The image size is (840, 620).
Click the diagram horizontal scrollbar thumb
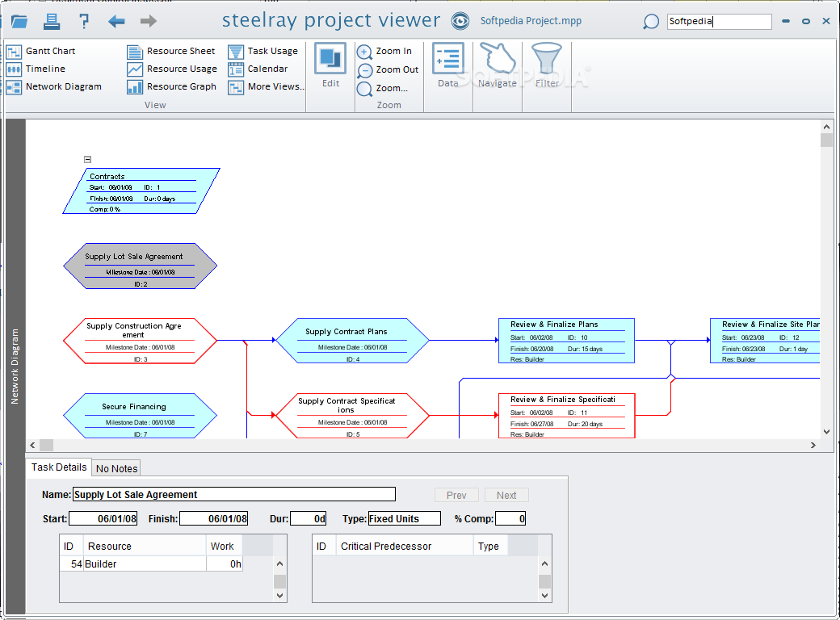tap(47, 446)
